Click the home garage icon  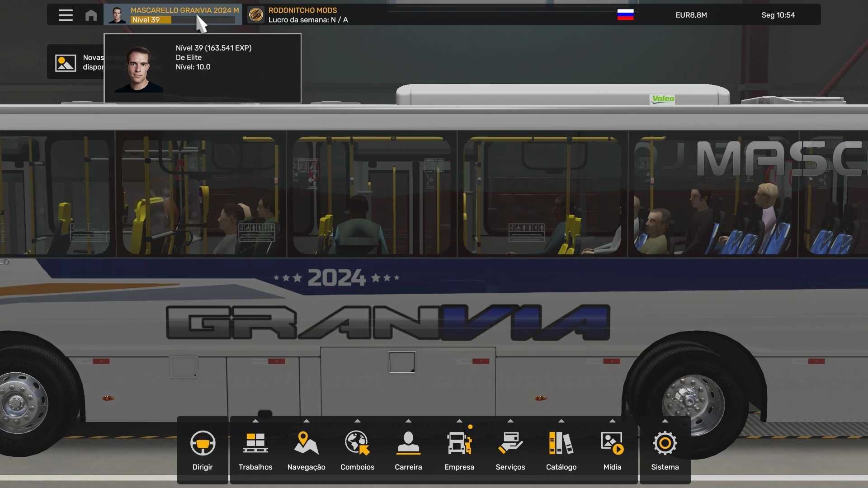[91, 15]
